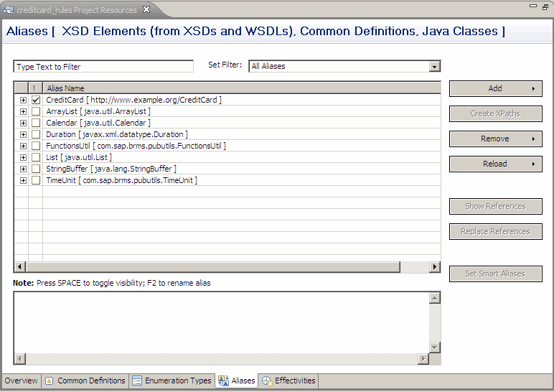Click the Reload button

(495, 164)
